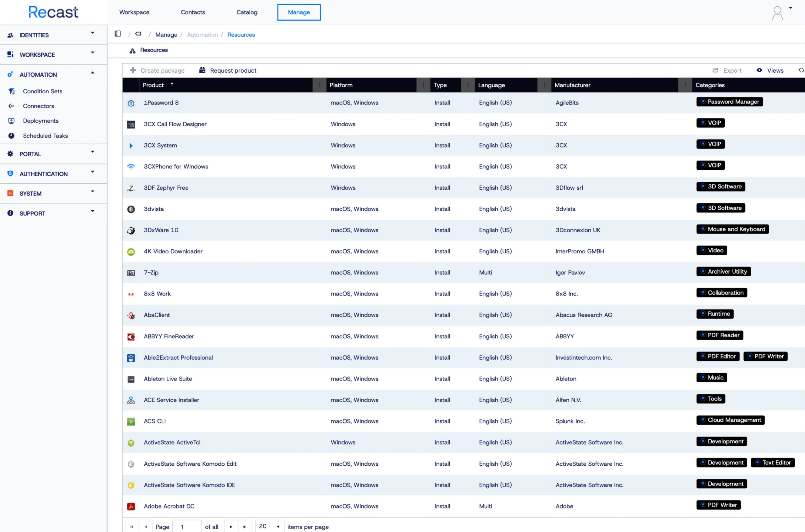Switch to the Workspace tab

(x=134, y=12)
